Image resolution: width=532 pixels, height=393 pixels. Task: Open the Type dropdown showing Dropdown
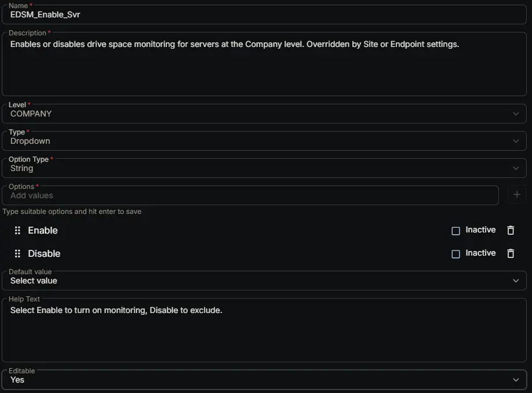[x=264, y=141]
